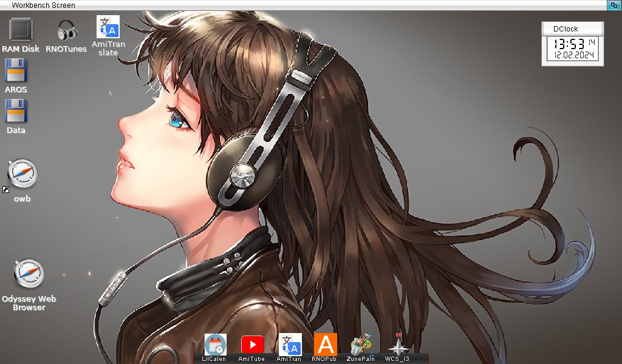The height and width of the screenshot is (364, 622).
Task: Open AmiTranslate desktop icon
Action: tap(108, 27)
